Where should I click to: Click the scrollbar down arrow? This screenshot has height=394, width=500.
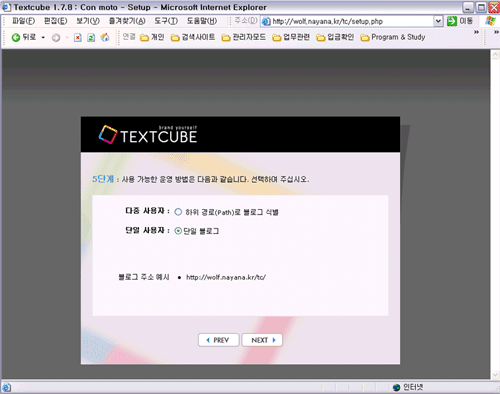[495, 375]
